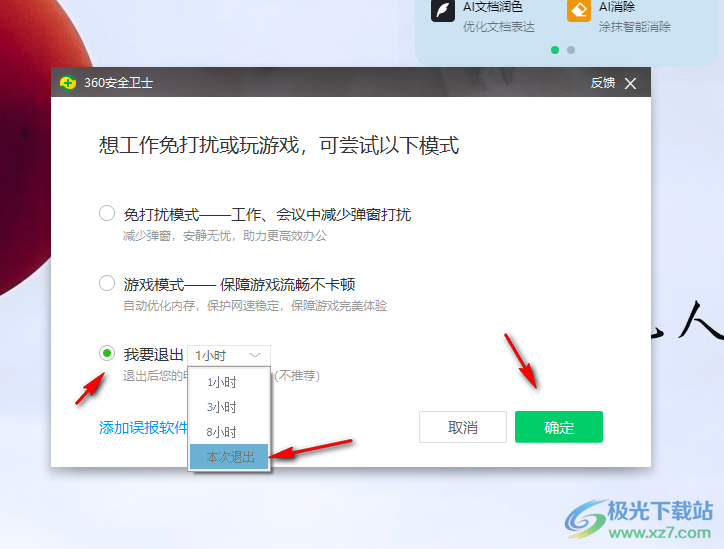Open the 添加误报软件 link

click(143, 428)
